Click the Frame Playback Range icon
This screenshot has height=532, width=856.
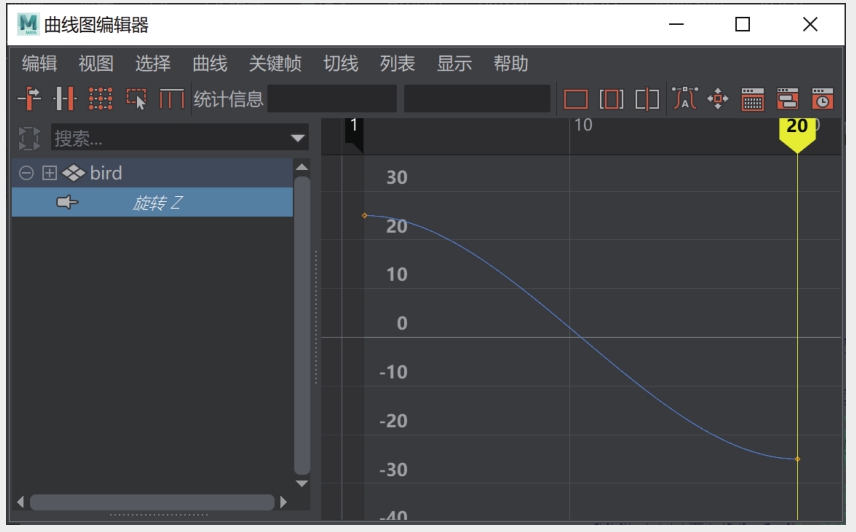pos(611,99)
